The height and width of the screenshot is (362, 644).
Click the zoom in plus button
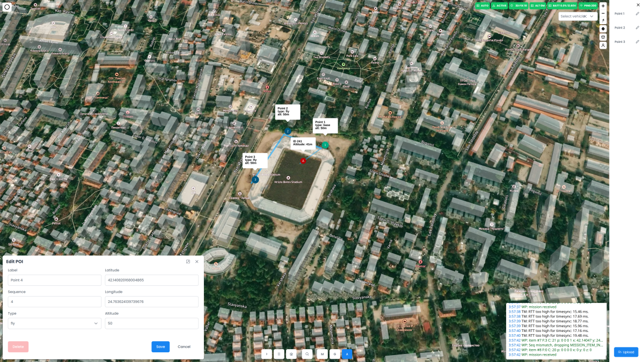603,6
